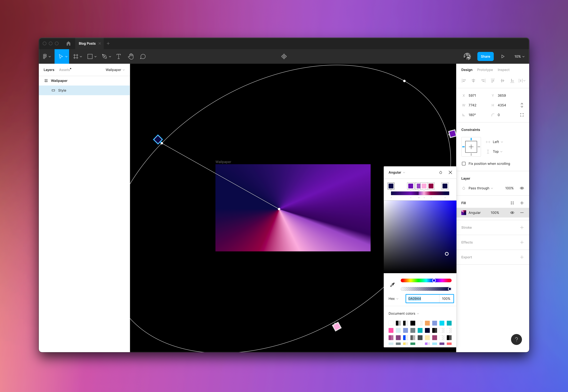Viewport: 568px width, 392px height.
Task: Select the Move tool
Action: [62, 56]
